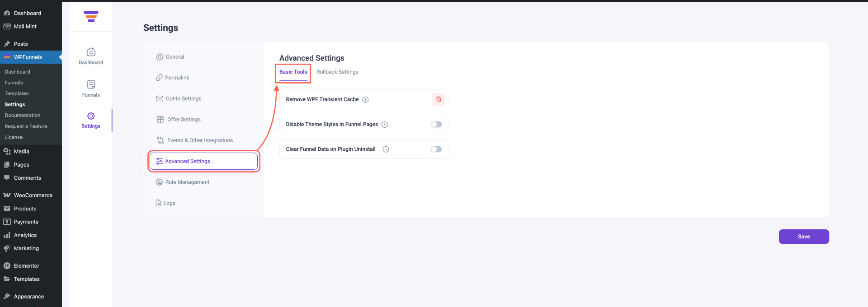Click the 'Settings' page title
This screenshot has width=868, height=307.
tap(160, 28)
